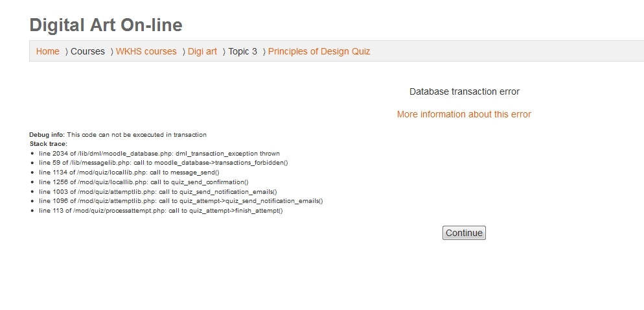Open Principles of Design Quiz link
The width and height of the screenshot is (644, 310).
click(x=319, y=51)
